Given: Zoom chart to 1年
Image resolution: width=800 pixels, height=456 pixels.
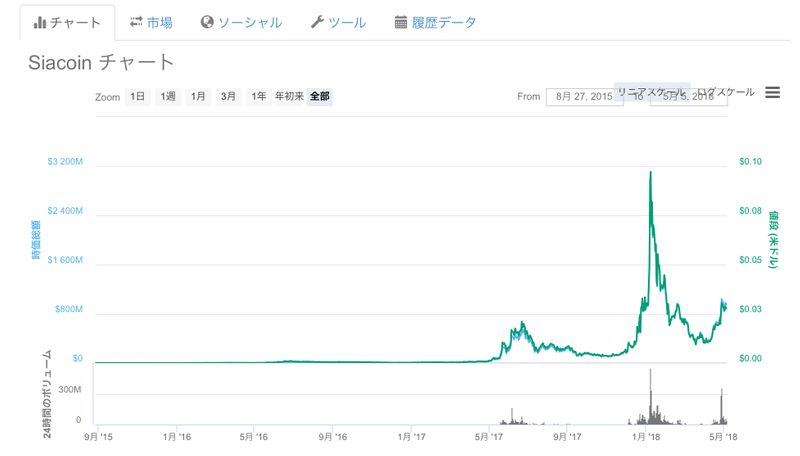Looking at the screenshot, I should pyautogui.click(x=259, y=97).
